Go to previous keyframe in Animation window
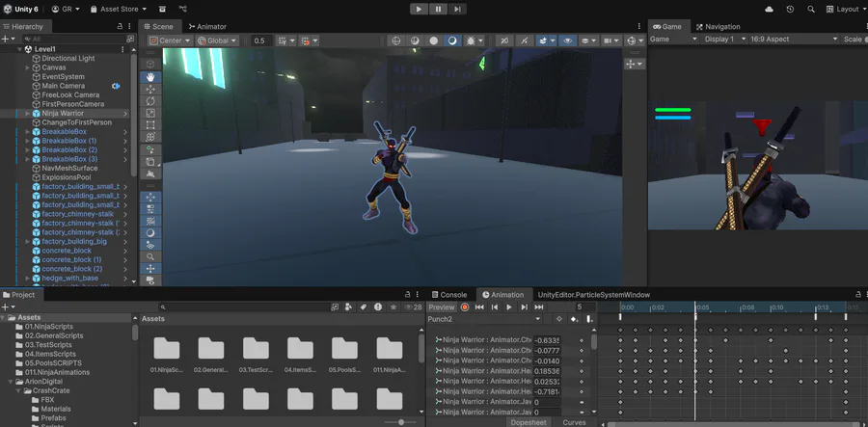 pyautogui.click(x=495, y=307)
